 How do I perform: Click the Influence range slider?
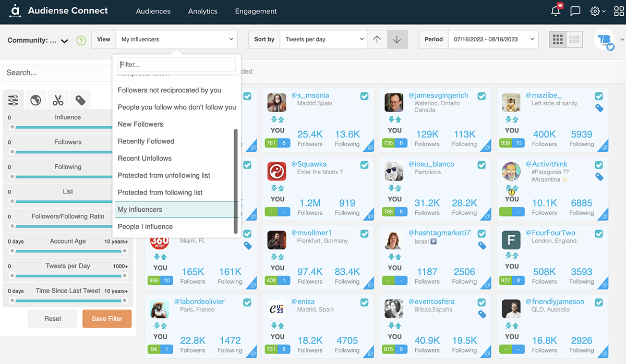68,127
